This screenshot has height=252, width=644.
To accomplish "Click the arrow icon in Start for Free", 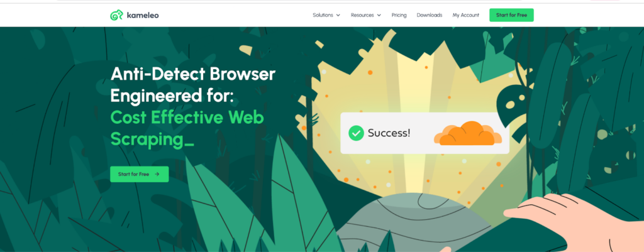I will [157, 174].
